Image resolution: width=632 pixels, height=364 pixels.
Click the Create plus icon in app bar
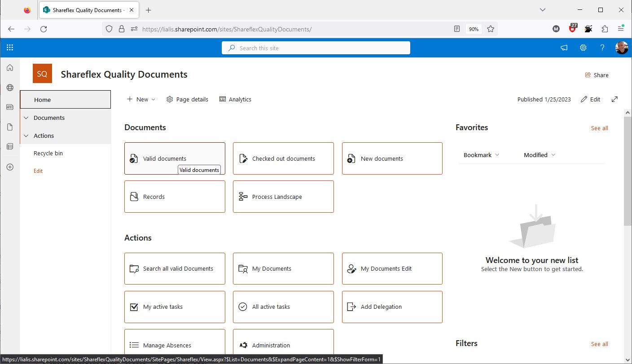pos(10,167)
